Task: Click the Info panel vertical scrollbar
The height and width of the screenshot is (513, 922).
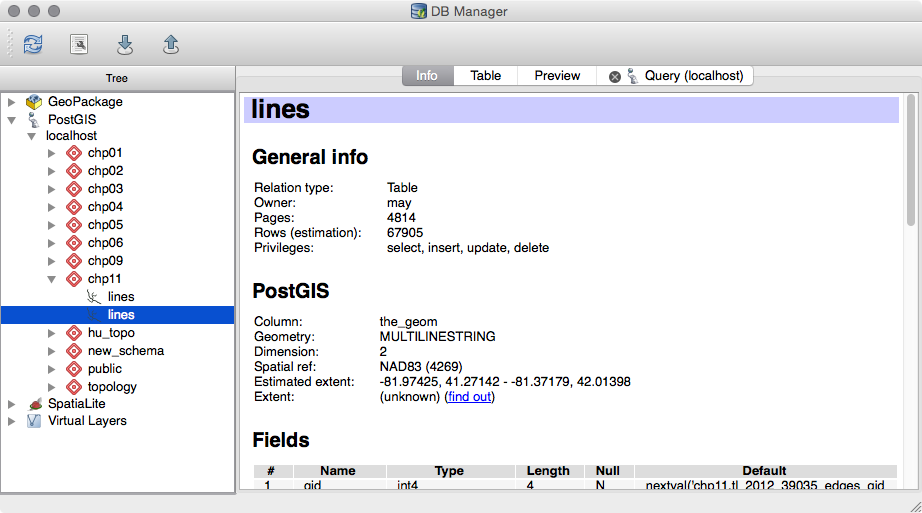Action: click(x=910, y=160)
